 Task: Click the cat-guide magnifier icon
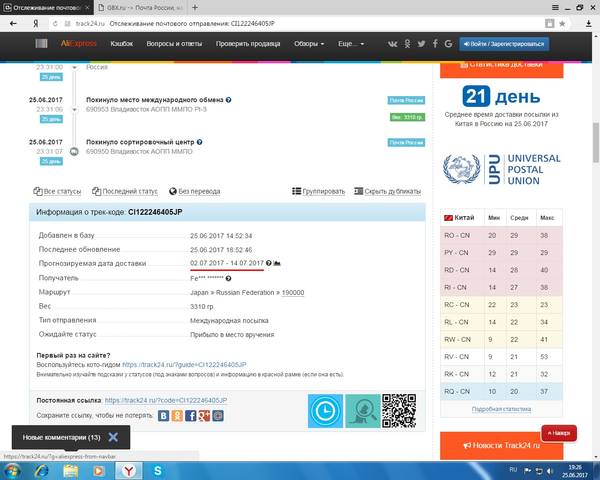tap(362, 411)
